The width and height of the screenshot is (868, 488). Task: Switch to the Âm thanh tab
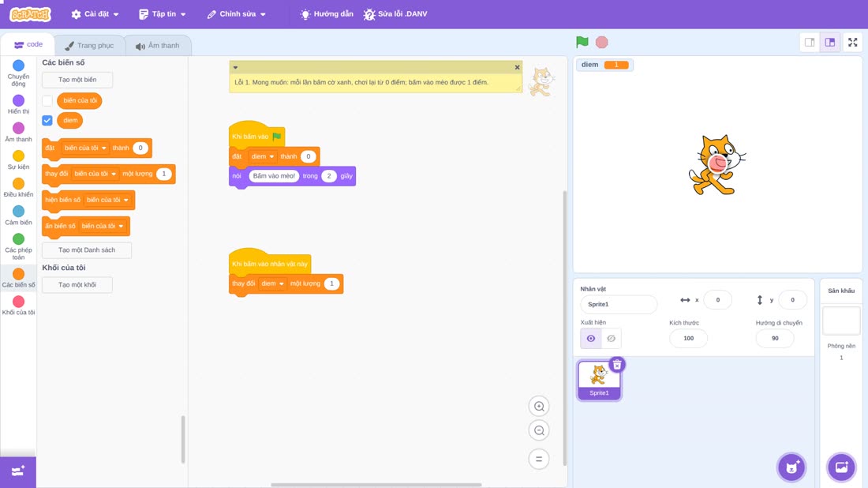pyautogui.click(x=158, y=46)
